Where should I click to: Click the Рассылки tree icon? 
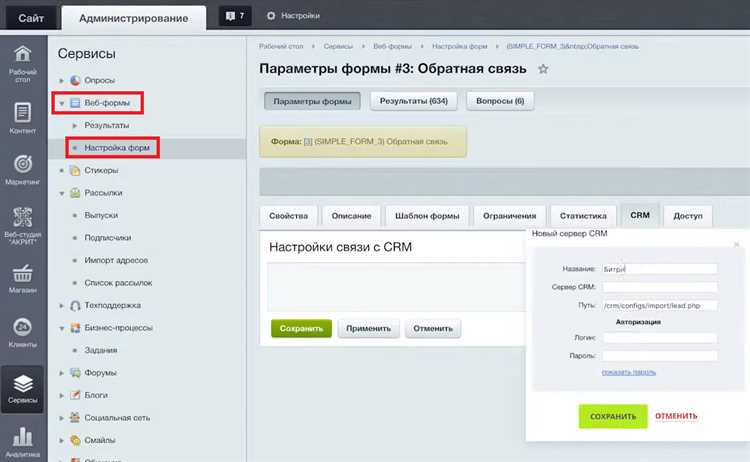point(75,193)
